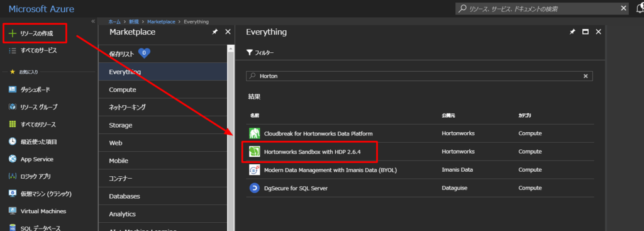Click the Filter button label
644x231 pixels.
point(264,53)
